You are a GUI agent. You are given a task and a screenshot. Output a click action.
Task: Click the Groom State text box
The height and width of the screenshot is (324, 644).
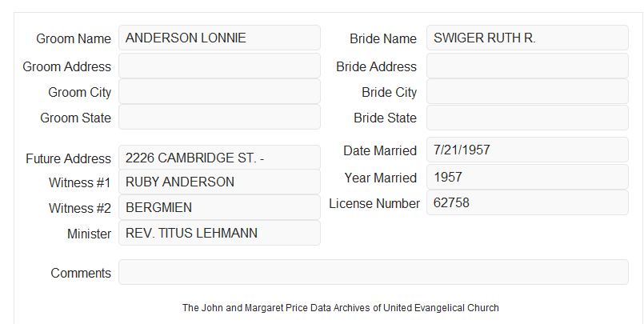(219, 117)
